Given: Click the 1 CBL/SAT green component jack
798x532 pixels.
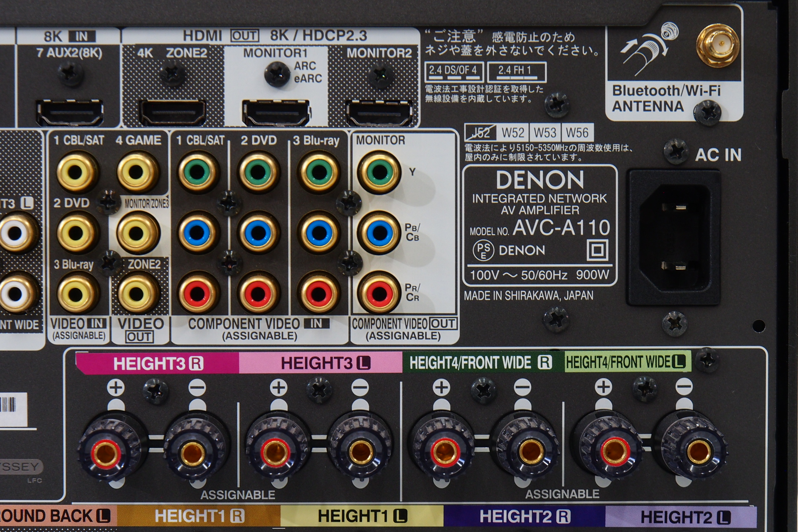Looking at the screenshot, I should [x=199, y=172].
